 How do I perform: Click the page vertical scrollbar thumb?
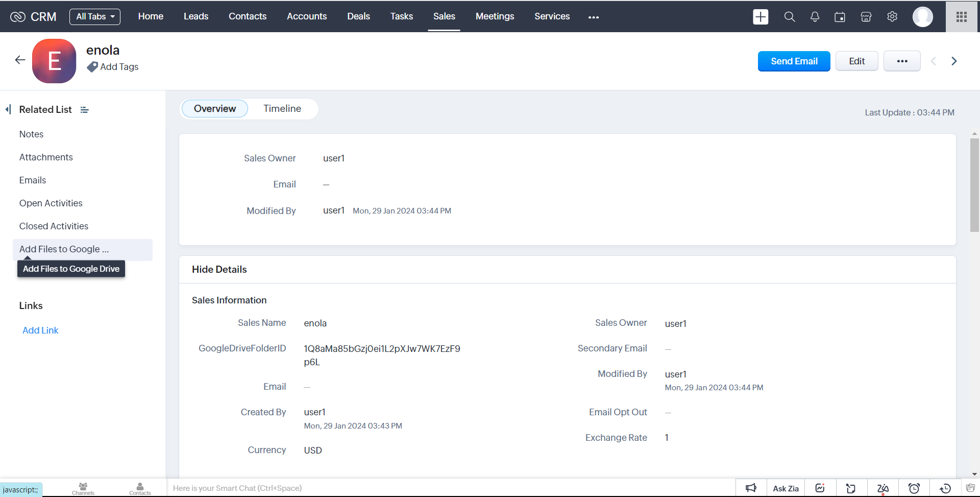974,184
